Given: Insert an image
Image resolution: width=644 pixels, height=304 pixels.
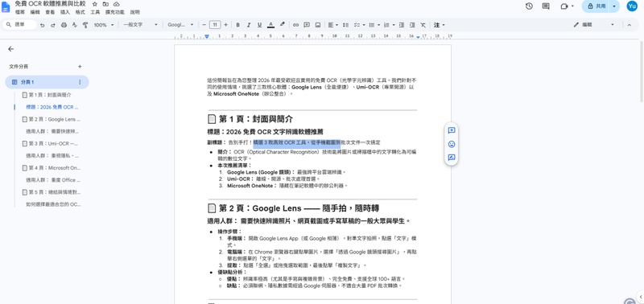Looking at the screenshot, I should pos(318,25).
